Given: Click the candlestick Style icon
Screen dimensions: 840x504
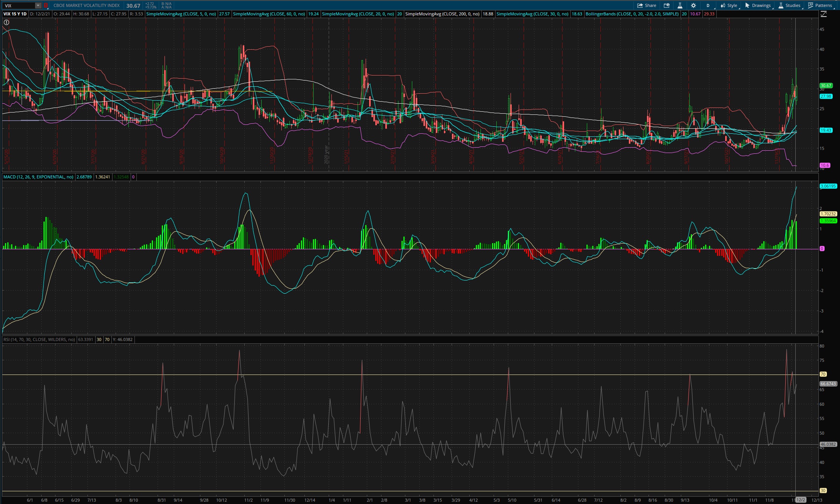Looking at the screenshot, I should [723, 5].
